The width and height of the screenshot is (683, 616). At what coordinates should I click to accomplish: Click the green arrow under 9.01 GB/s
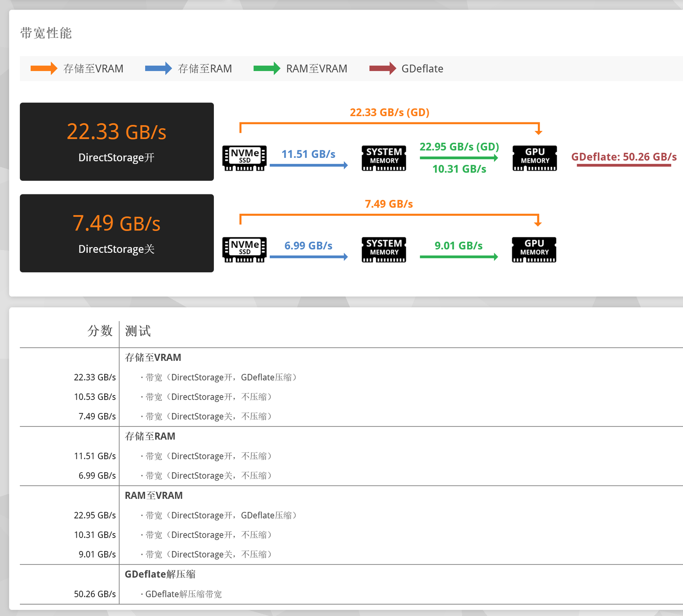459,257
